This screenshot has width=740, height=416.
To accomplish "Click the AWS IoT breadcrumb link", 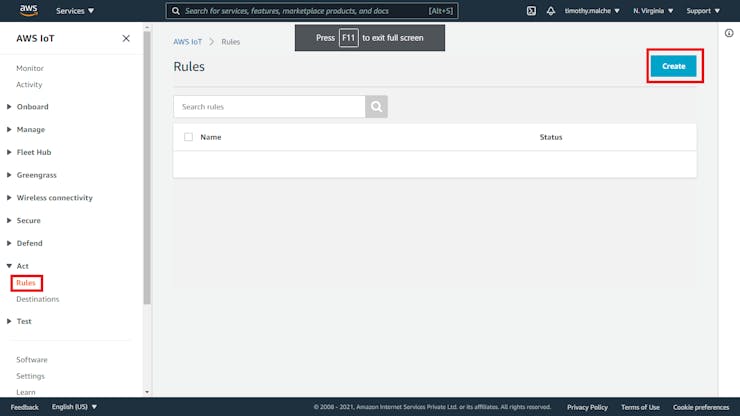I will [187, 42].
